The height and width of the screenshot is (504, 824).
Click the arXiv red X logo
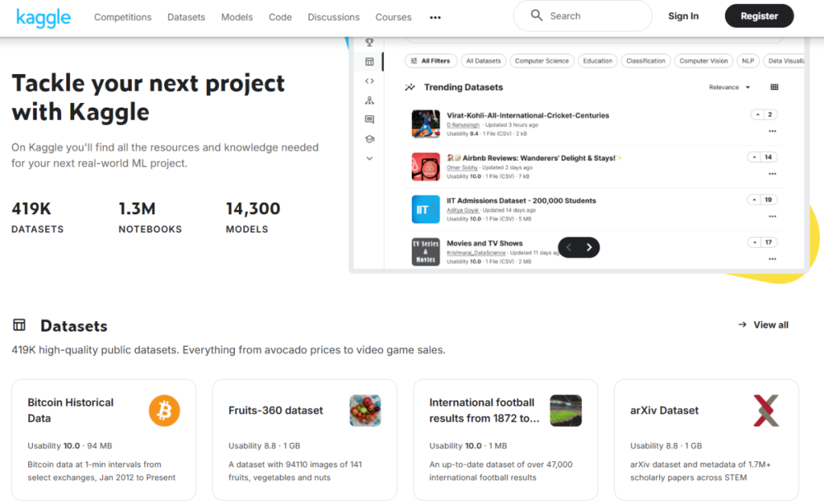(x=766, y=410)
